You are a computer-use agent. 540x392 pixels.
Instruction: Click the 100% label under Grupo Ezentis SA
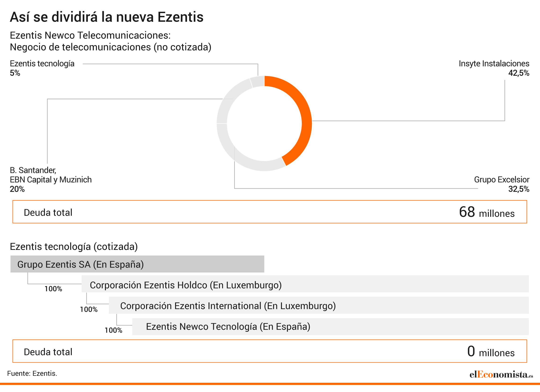(x=53, y=289)
